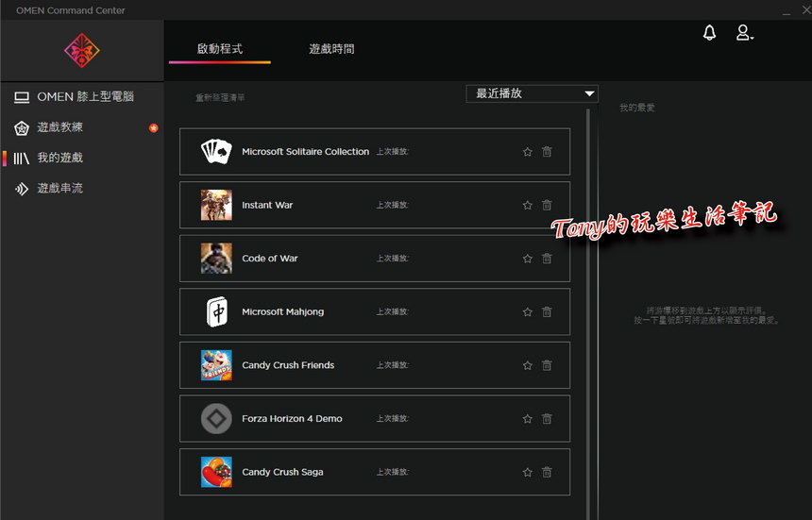Click the 我的最愛 favorites heading
The height and width of the screenshot is (520, 812).
click(x=637, y=108)
